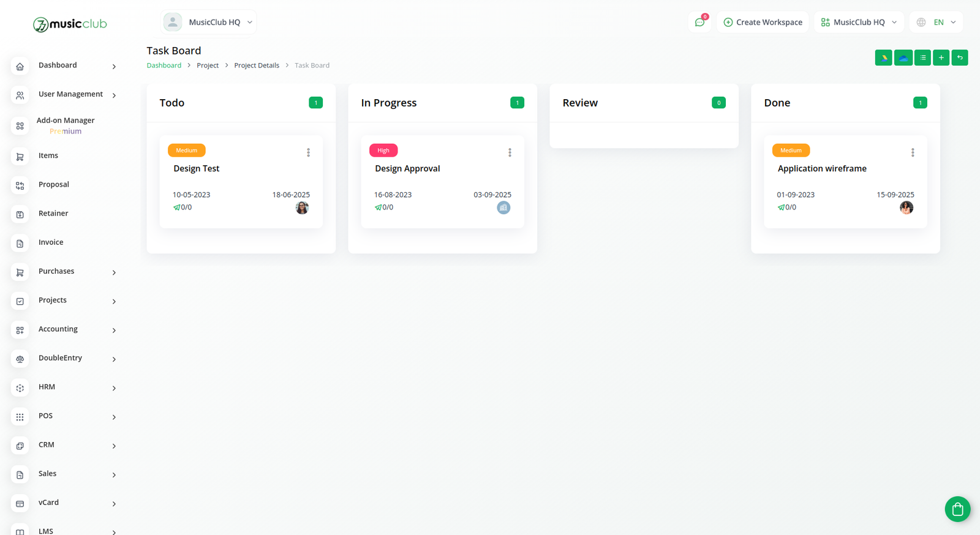Go back using the return arrow button
The height and width of the screenshot is (535, 980).
pyautogui.click(x=960, y=58)
